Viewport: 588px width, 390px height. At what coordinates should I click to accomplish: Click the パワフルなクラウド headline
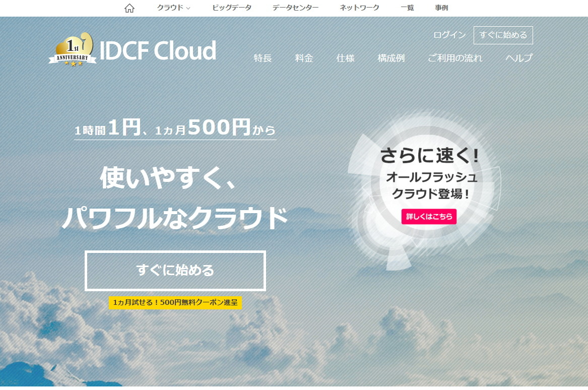click(x=175, y=218)
